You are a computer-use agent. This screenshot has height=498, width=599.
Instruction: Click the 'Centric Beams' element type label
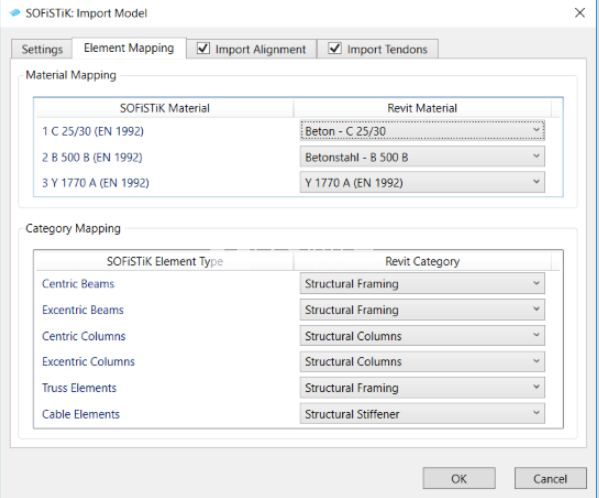tap(78, 284)
